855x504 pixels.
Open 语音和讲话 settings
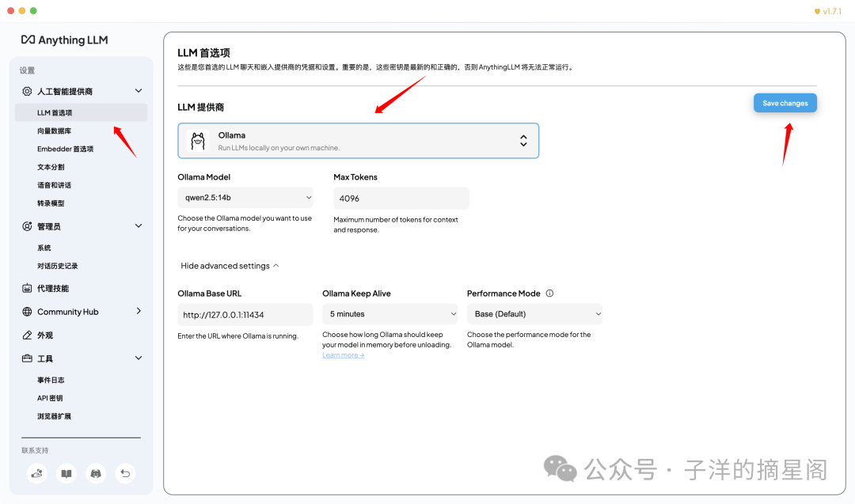pos(54,185)
